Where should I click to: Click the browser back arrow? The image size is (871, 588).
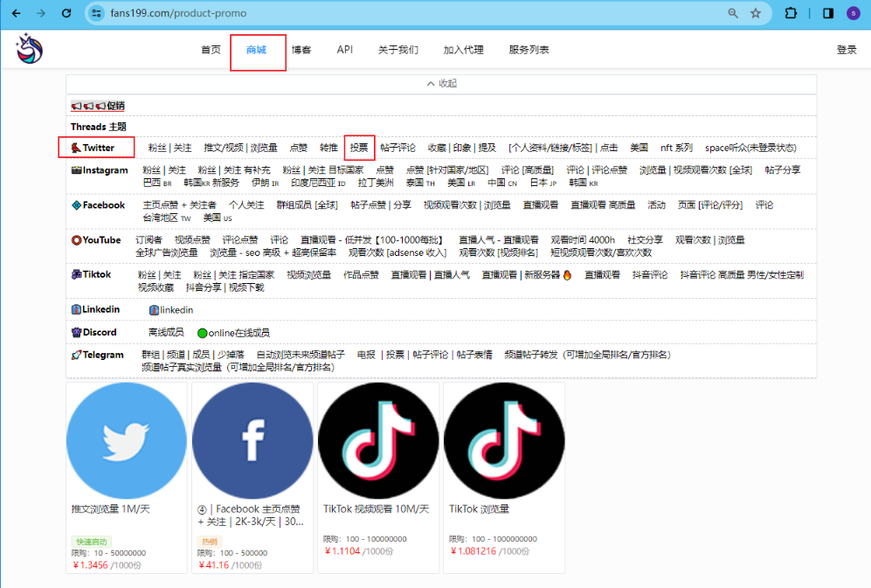click(16, 13)
